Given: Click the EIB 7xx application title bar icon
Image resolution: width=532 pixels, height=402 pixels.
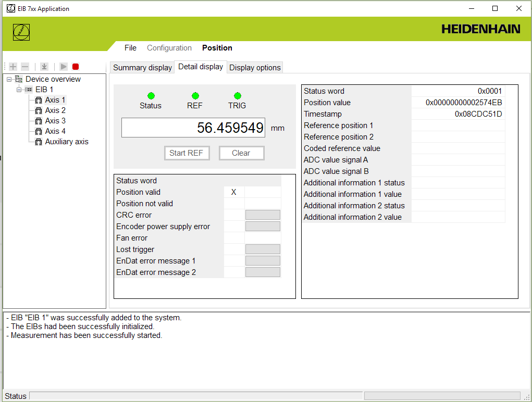Looking at the screenshot, I should point(11,8).
